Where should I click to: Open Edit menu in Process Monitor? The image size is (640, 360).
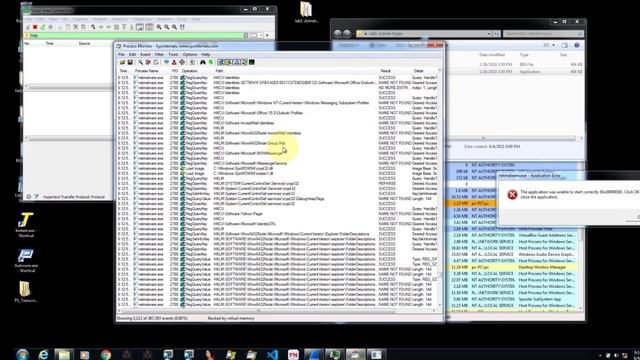tap(132, 54)
